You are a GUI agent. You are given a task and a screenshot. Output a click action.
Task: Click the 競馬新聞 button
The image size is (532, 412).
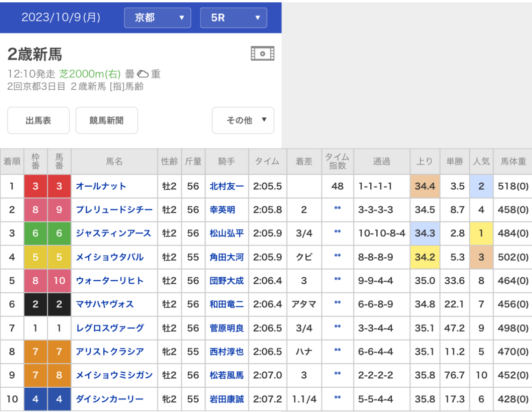[x=107, y=120]
